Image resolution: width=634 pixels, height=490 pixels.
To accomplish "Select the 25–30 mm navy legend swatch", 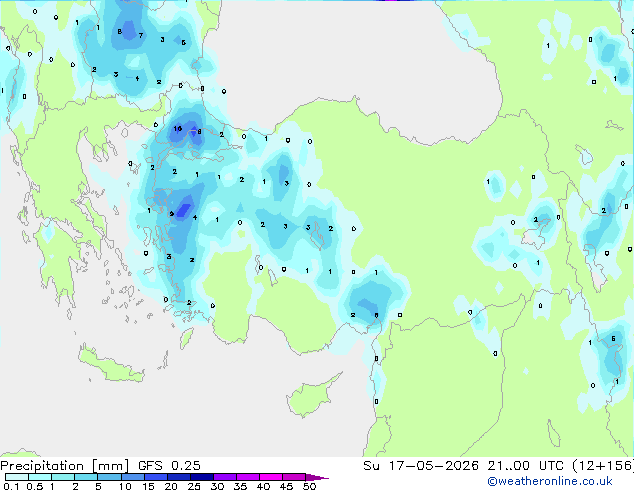I will (x=201, y=477).
